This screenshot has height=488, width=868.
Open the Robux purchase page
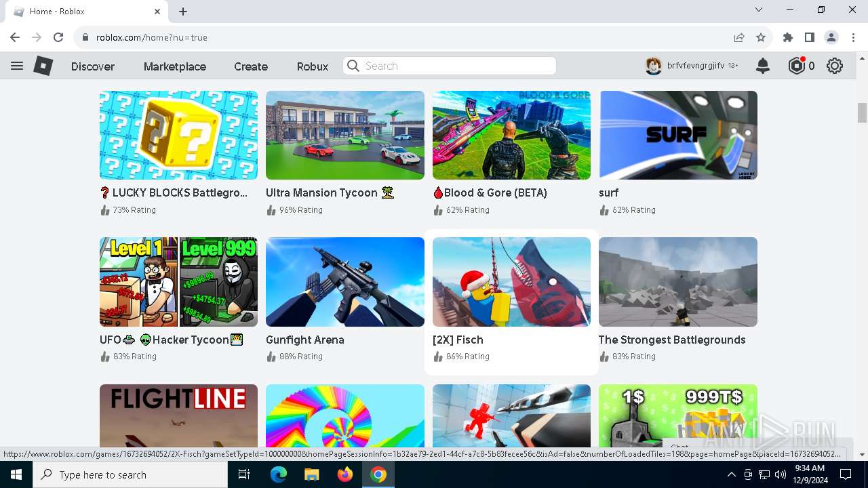tap(313, 66)
